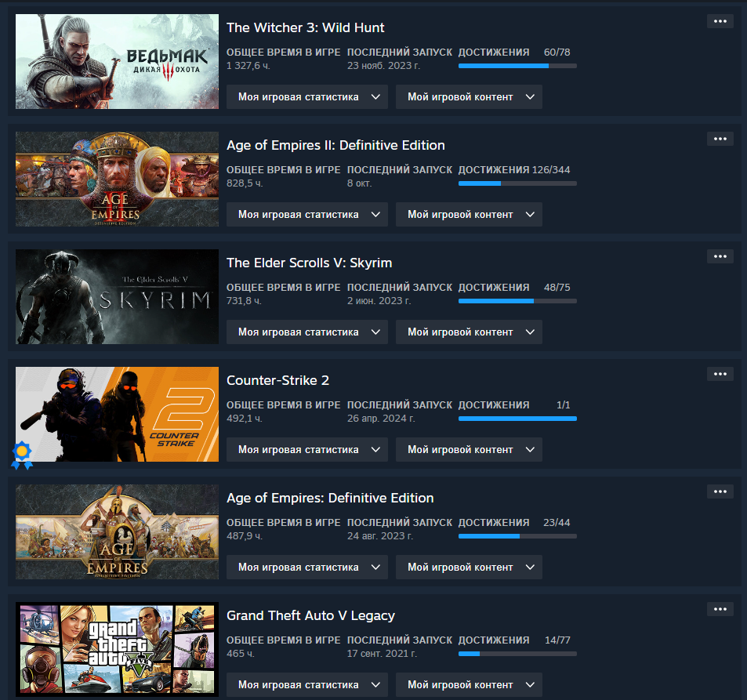
Task: Click last launch date '8 окт.'
Action: click(x=359, y=183)
